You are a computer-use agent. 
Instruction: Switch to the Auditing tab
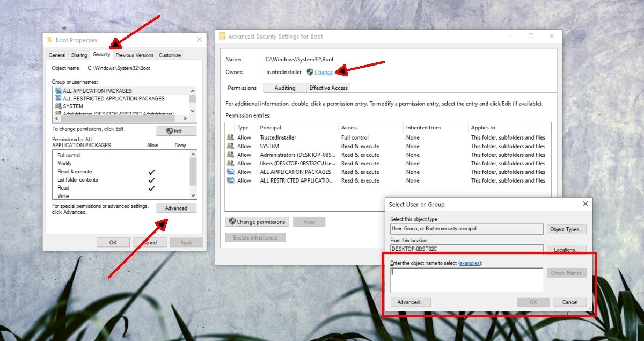(284, 88)
